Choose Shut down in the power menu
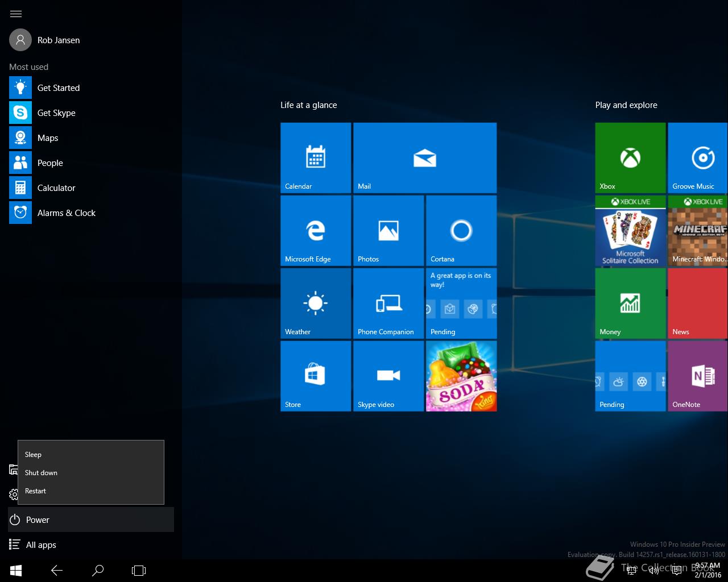 [91, 473]
